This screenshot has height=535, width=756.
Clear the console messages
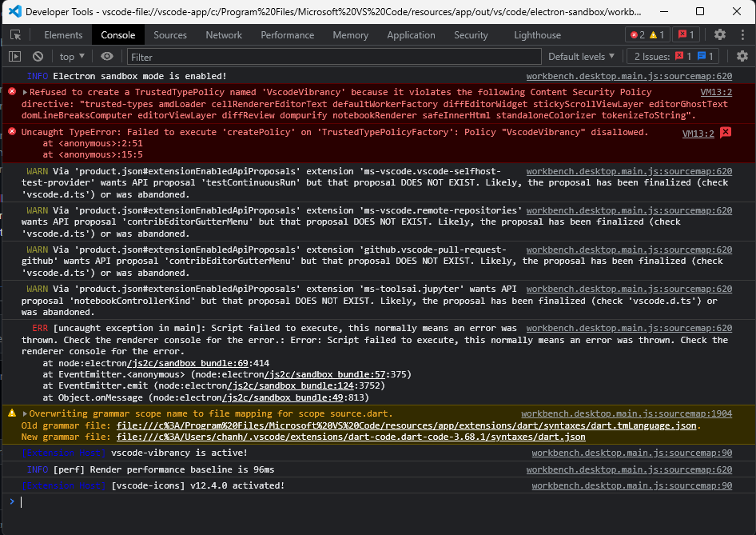[x=37, y=56]
